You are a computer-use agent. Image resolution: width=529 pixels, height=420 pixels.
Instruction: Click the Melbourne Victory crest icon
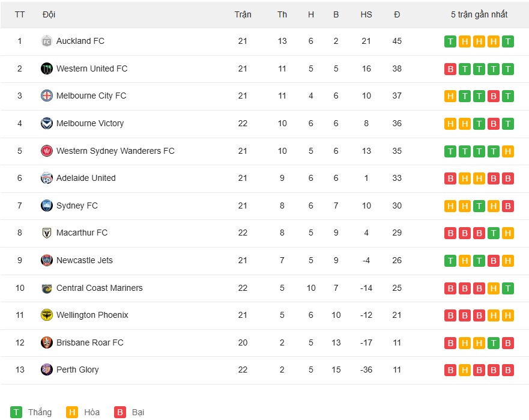pos(47,123)
